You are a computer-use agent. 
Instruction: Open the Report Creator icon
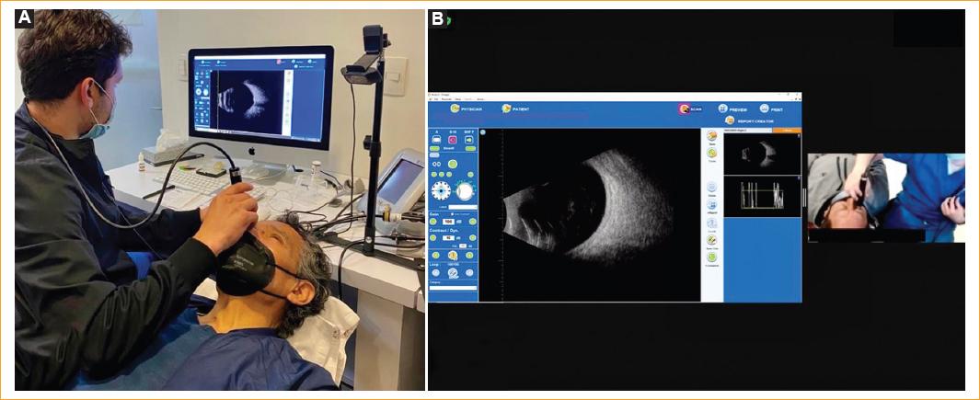coord(730,120)
